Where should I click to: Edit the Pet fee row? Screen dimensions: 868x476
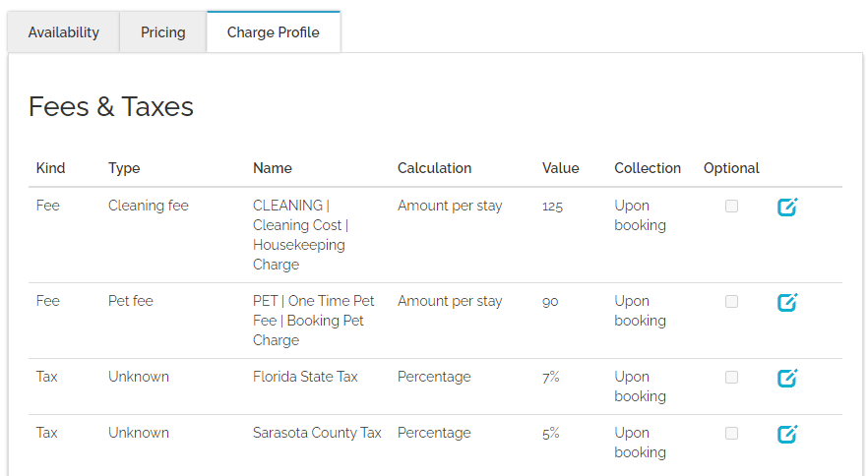point(787,302)
